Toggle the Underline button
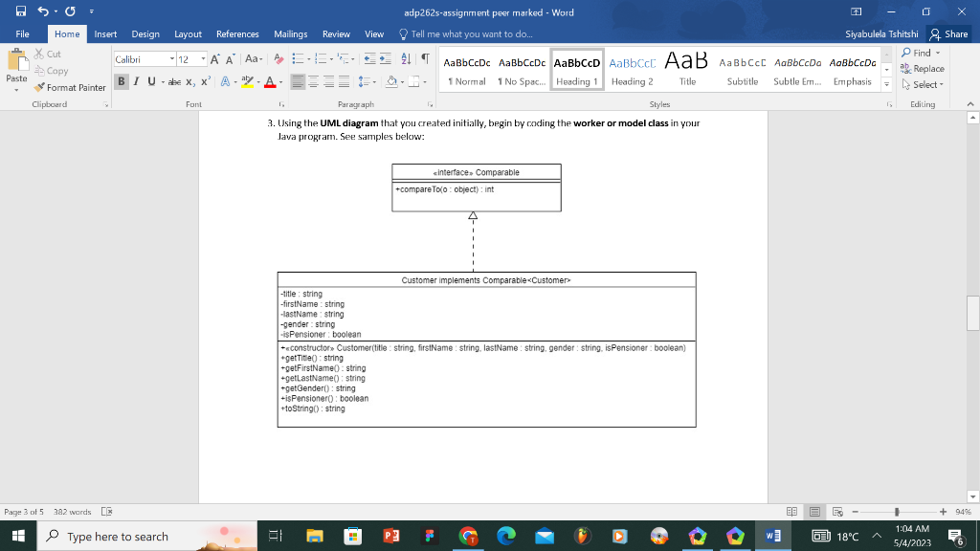 click(151, 82)
